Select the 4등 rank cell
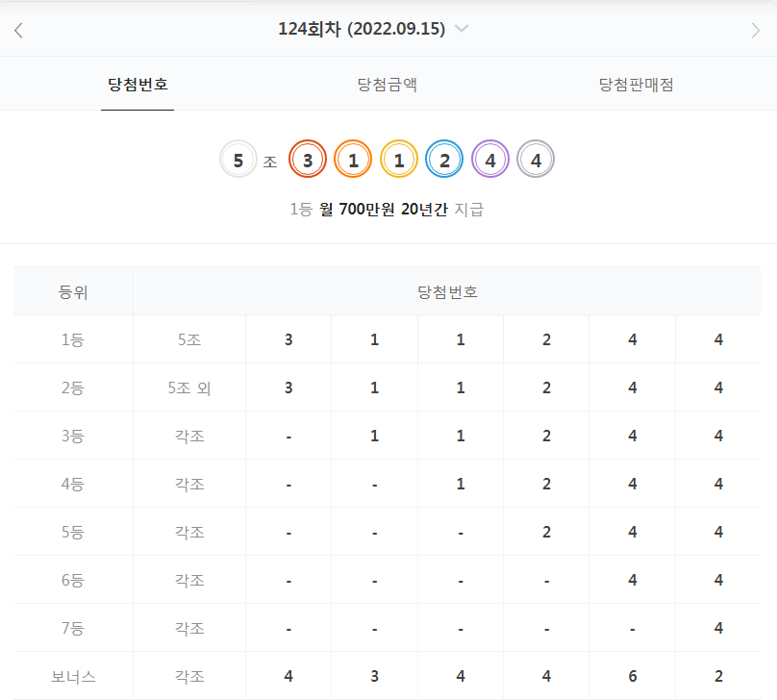 [x=73, y=484]
